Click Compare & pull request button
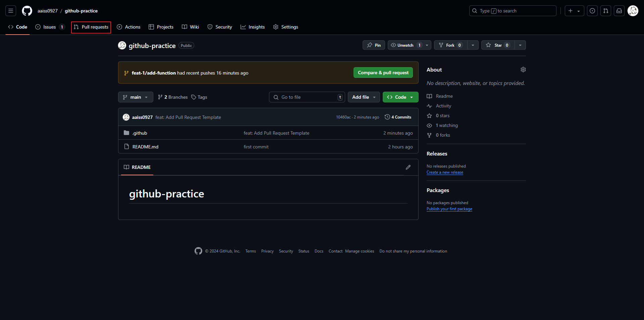 [x=383, y=73]
